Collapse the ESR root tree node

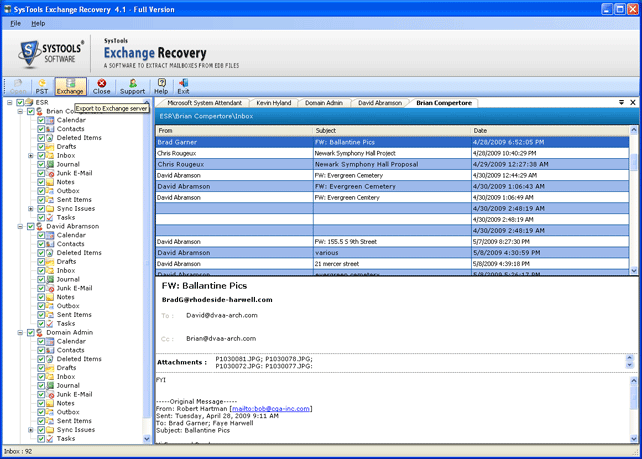coord(9,102)
